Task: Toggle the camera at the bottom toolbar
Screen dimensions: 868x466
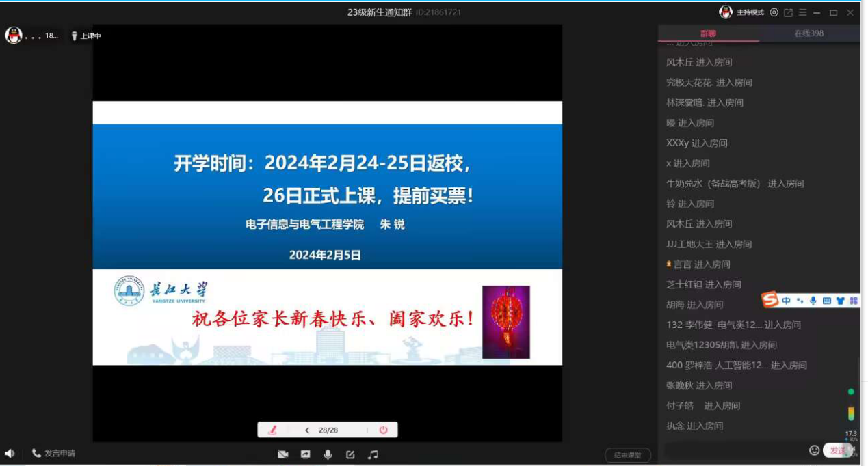Action: tap(283, 454)
